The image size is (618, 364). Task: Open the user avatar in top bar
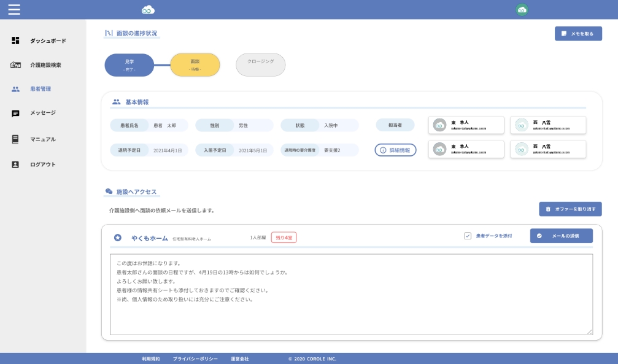coord(522,9)
